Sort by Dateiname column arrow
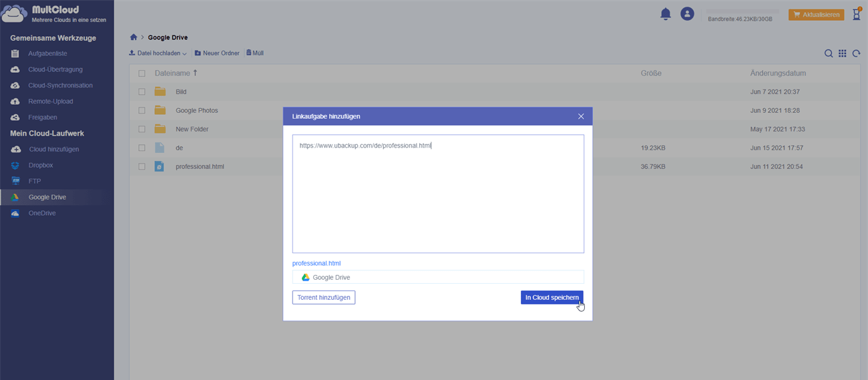 [x=195, y=73]
